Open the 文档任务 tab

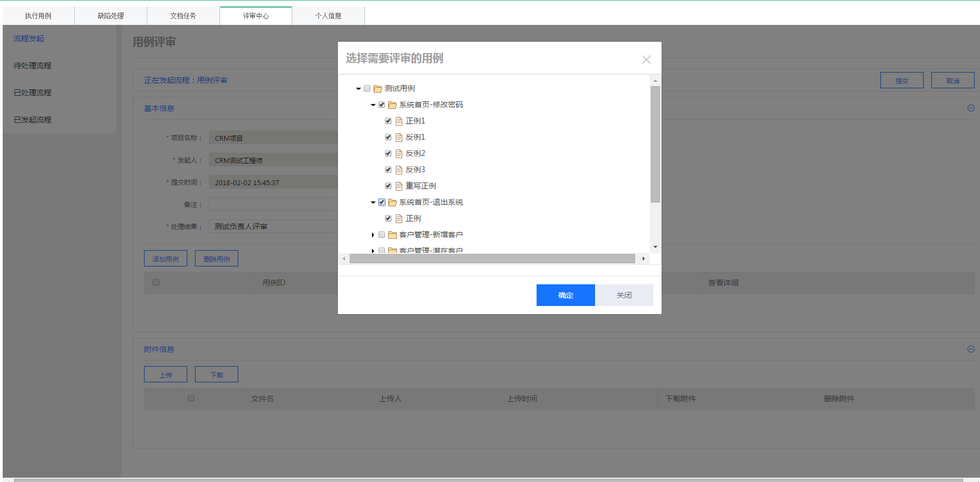183,16
